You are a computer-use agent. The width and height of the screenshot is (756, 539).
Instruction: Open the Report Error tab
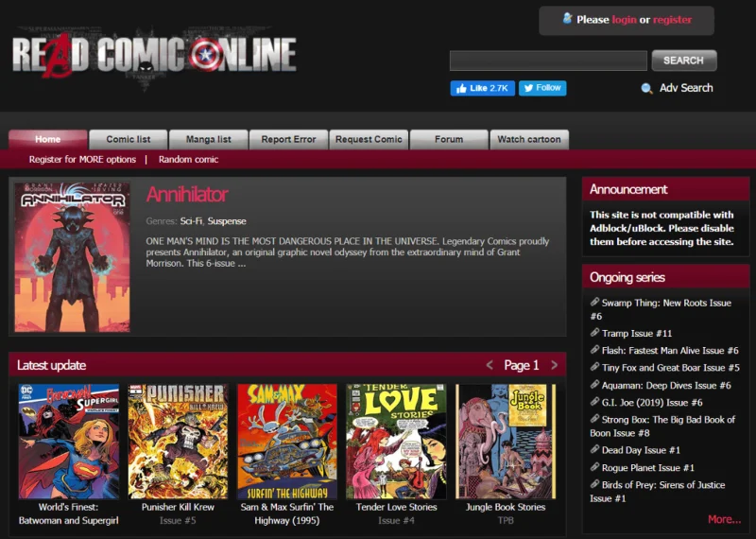tap(288, 139)
